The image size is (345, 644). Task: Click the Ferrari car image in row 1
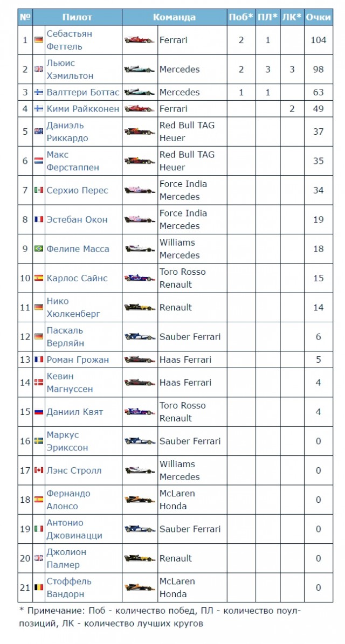coord(140,40)
